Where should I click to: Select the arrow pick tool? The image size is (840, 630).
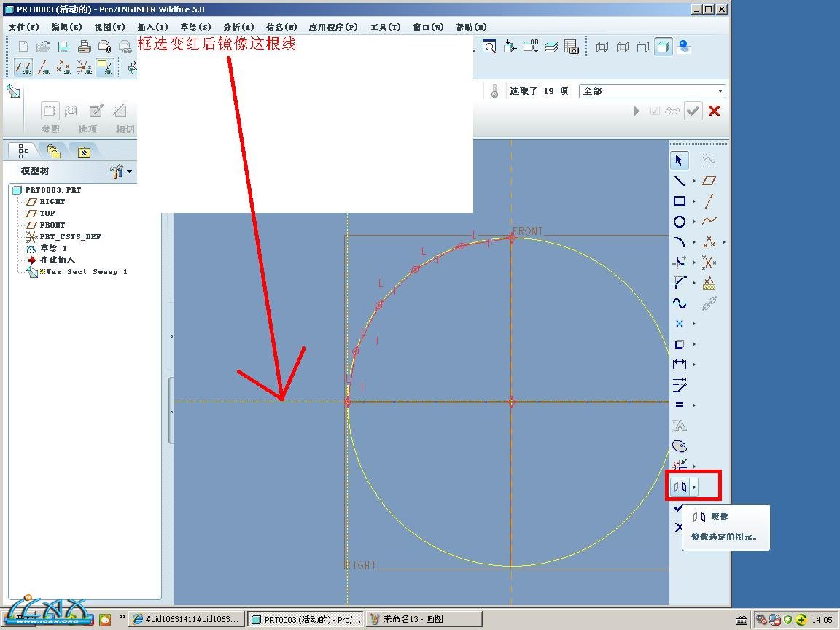680,160
